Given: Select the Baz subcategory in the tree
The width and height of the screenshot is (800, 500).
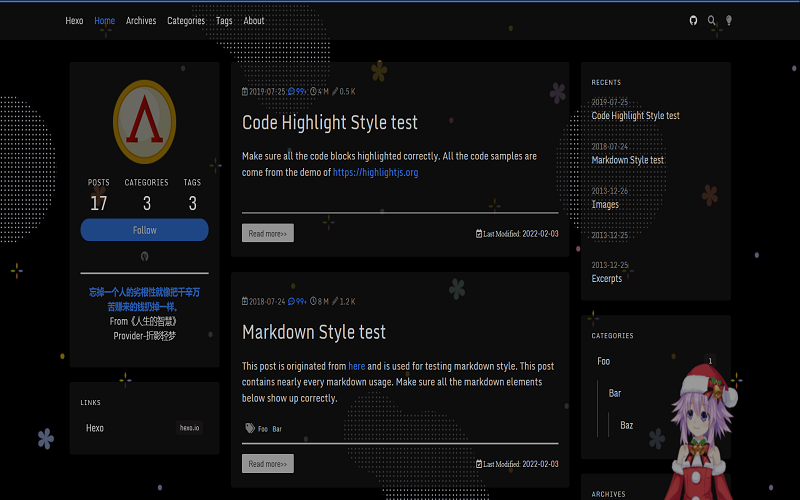Looking at the screenshot, I should 627,425.
